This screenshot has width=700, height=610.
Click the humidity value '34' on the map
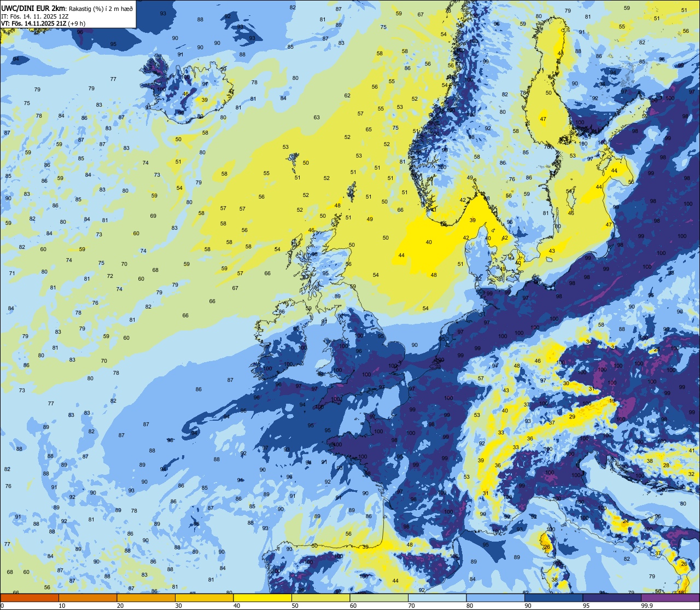(588, 342)
